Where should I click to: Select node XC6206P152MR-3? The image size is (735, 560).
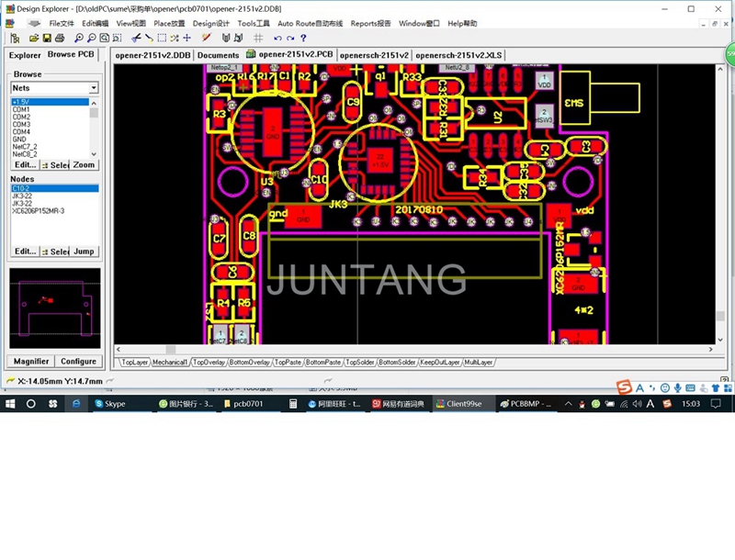click(x=38, y=211)
